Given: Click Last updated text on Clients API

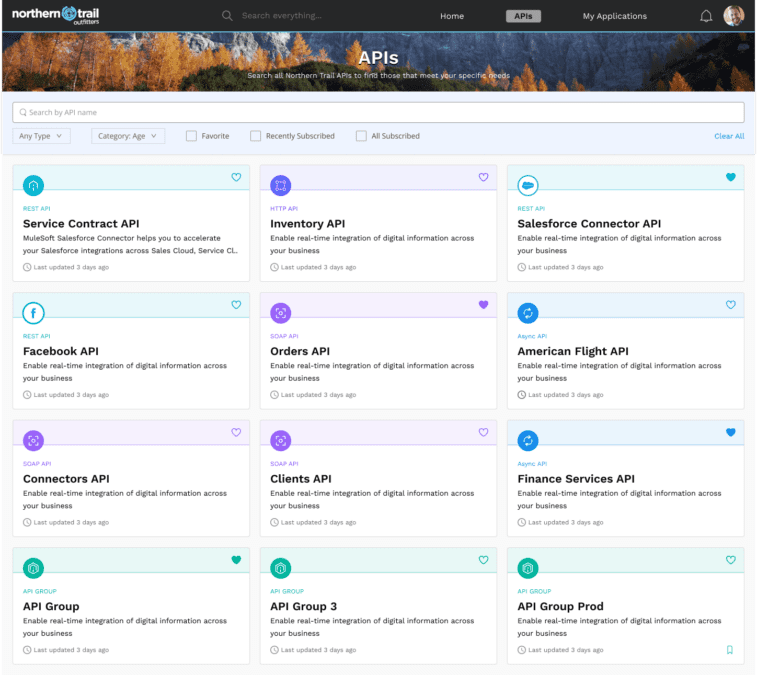Looking at the screenshot, I should coord(318,522).
